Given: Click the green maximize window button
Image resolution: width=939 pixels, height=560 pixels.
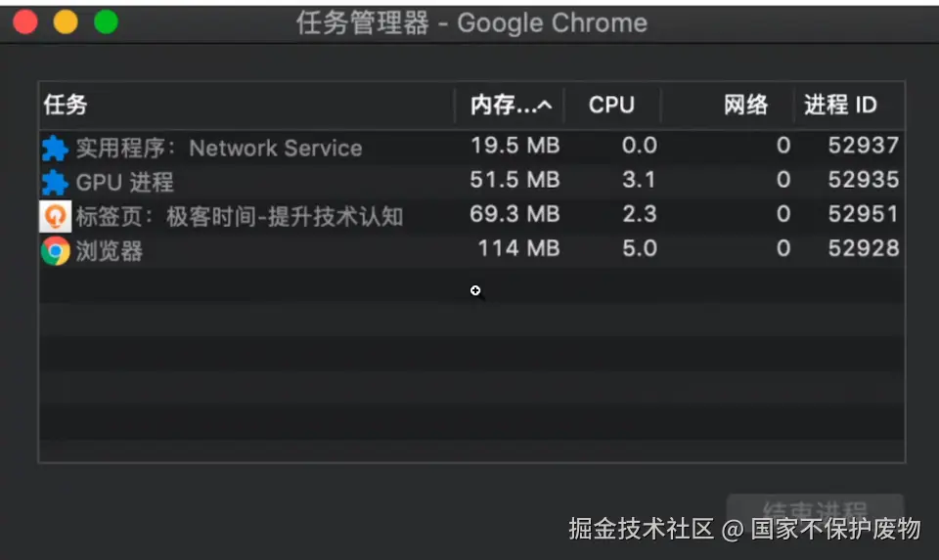Looking at the screenshot, I should pyautogui.click(x=106, y=22).
